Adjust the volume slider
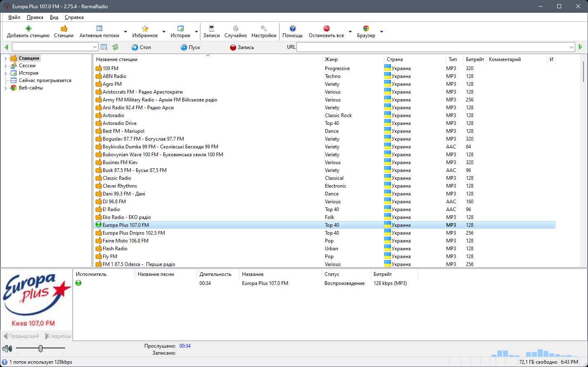This screenshot has height=367, width=588. click(x=40, y=348)
